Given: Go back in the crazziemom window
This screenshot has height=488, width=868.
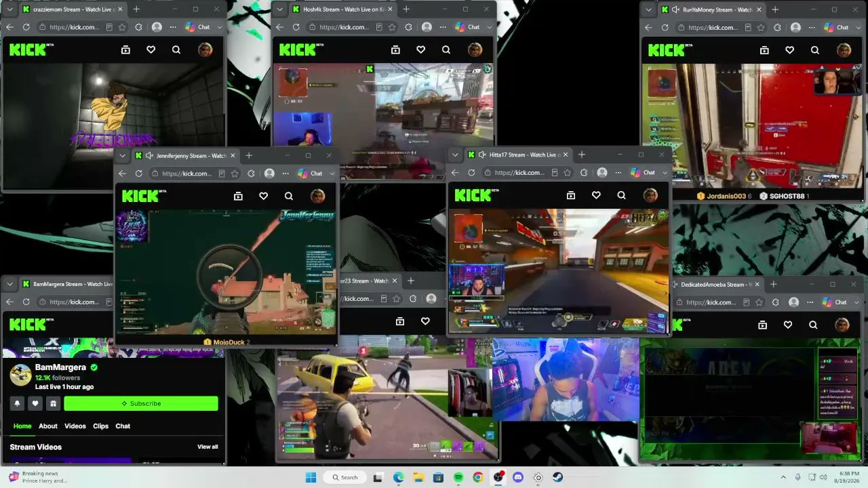Looking at the screenshot, I should 9,27.
